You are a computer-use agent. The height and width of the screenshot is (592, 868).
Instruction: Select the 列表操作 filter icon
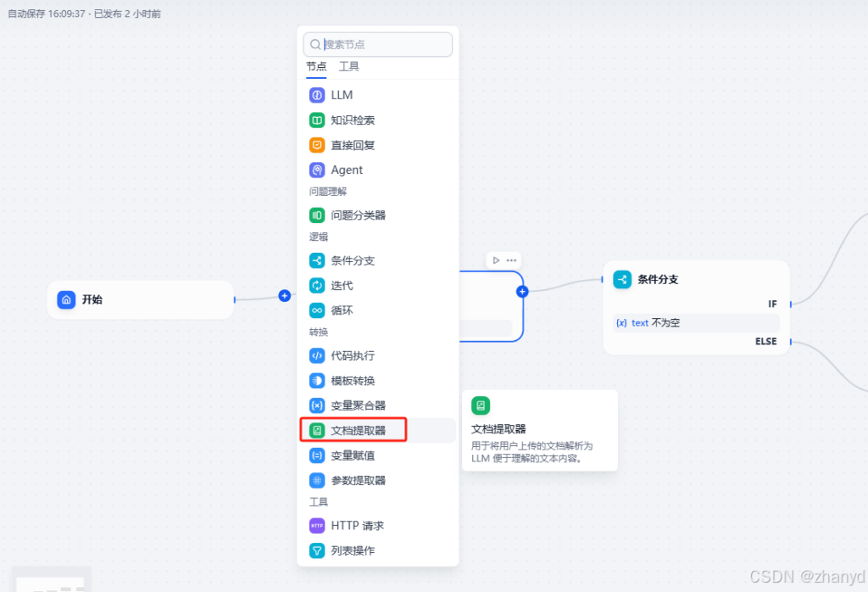317,550
